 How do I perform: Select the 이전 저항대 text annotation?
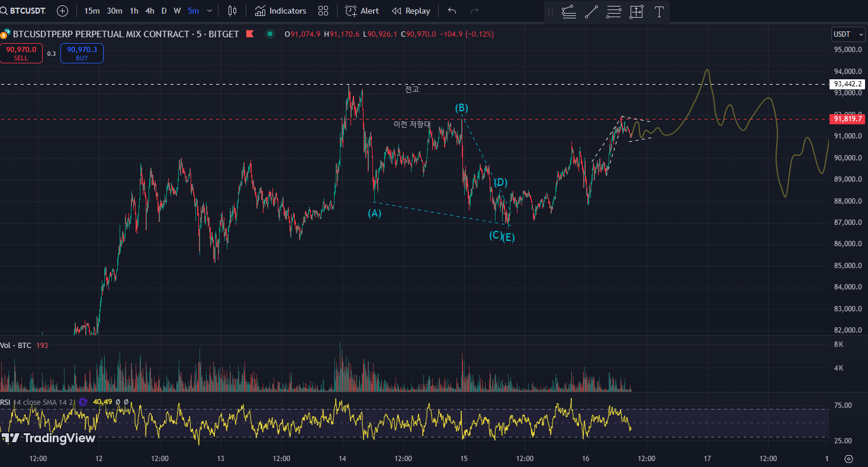tap(412, 124)
